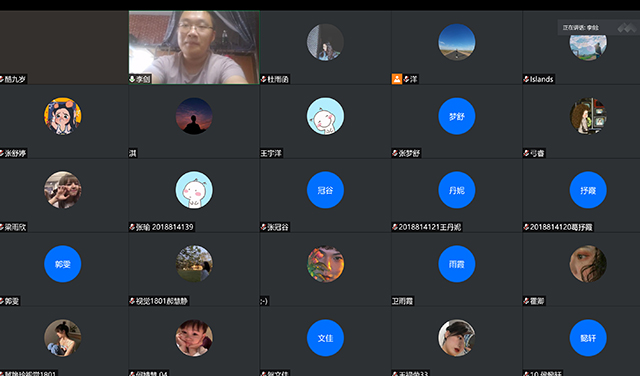This screenshot has width=640, height=376.
Task: Click the blue 文佳 avatar circle
Action: tap(325, 338)
